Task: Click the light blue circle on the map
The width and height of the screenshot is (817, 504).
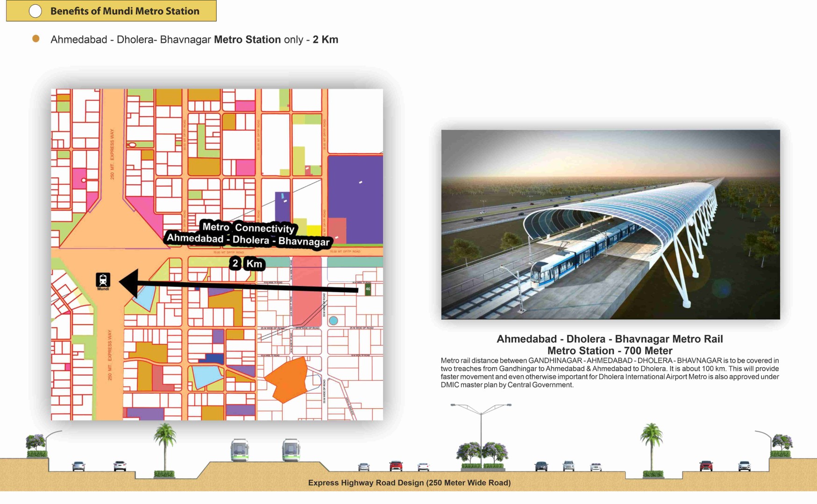Action: click(x=333, y=321)
